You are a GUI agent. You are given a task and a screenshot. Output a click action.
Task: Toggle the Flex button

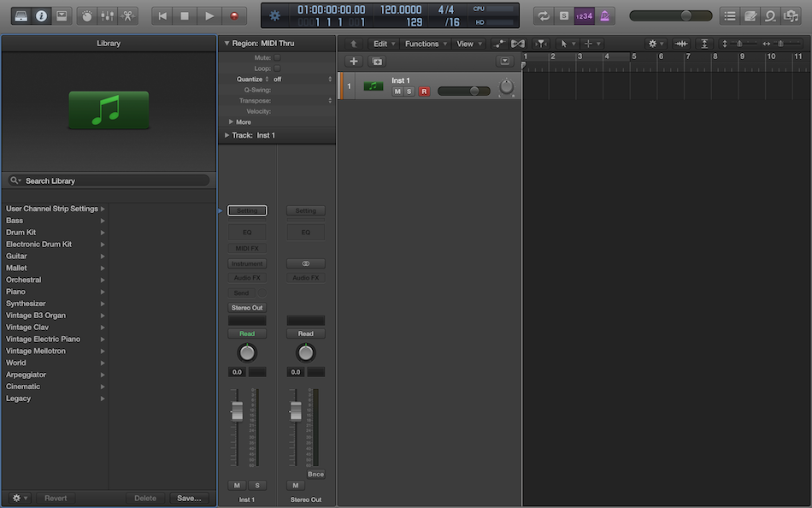(517, 44)
